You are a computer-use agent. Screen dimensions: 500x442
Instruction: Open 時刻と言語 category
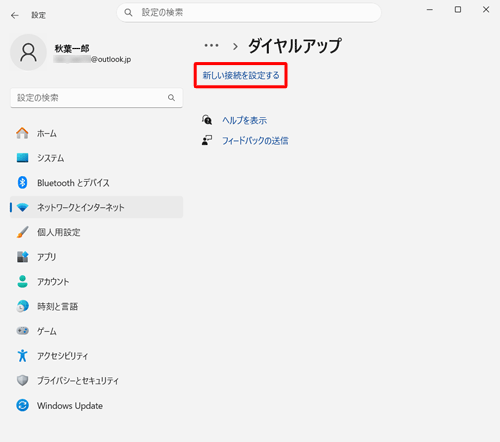97,306
